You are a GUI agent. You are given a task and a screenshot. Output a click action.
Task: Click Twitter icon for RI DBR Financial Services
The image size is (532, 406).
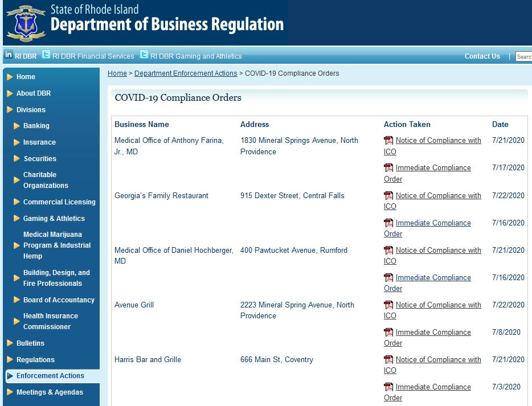(46, 55)
